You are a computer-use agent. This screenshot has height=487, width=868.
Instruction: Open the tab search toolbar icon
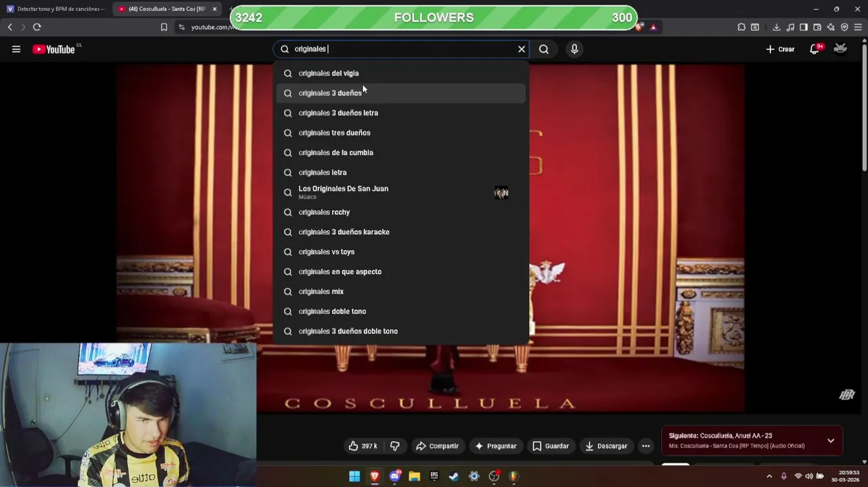click(755, 27)
